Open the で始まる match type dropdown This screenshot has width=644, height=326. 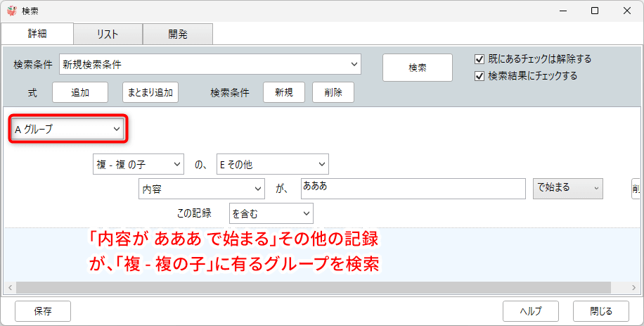point(567,189)
